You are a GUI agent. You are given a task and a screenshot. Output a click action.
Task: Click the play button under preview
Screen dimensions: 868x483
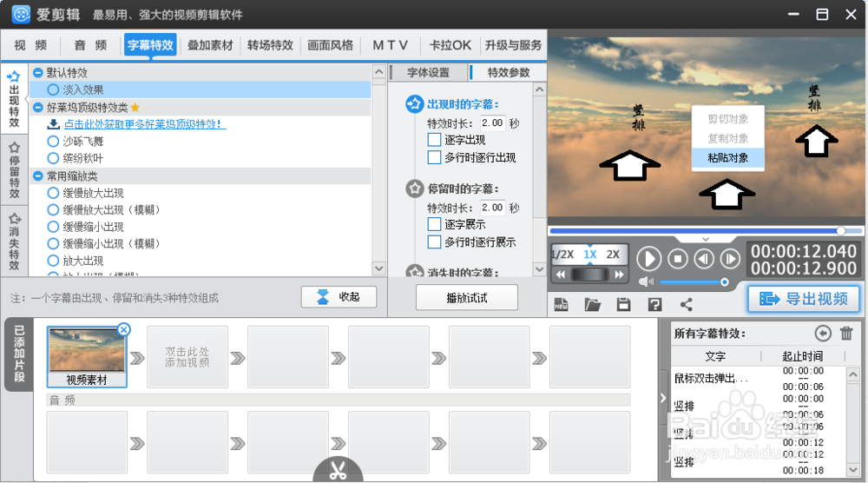[648, 259]
